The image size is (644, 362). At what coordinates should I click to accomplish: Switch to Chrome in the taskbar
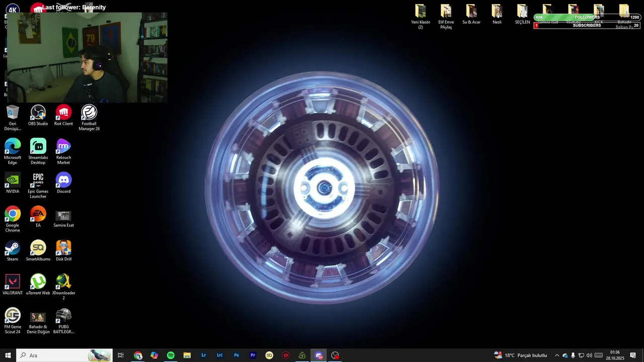[138, 355]
